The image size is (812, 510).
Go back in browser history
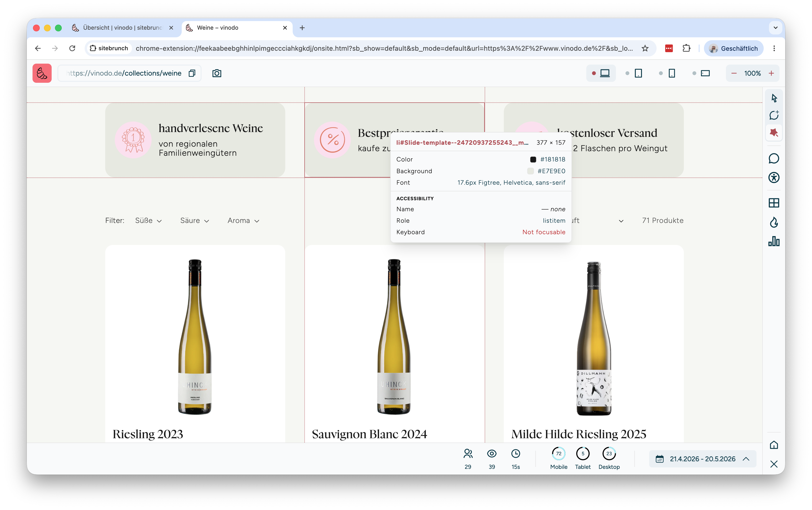(38, 48)
